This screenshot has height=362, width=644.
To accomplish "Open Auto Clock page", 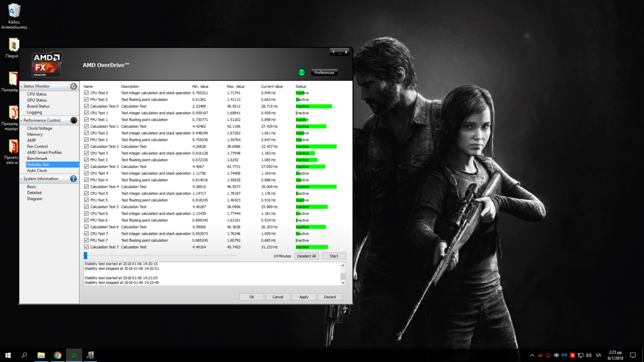I will coord(37,170).
